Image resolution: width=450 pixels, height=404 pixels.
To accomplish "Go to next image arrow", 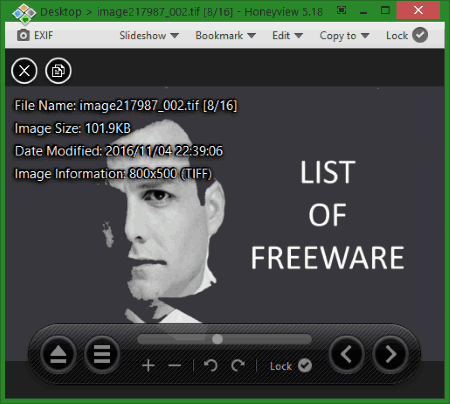I will tap(390, 354).
